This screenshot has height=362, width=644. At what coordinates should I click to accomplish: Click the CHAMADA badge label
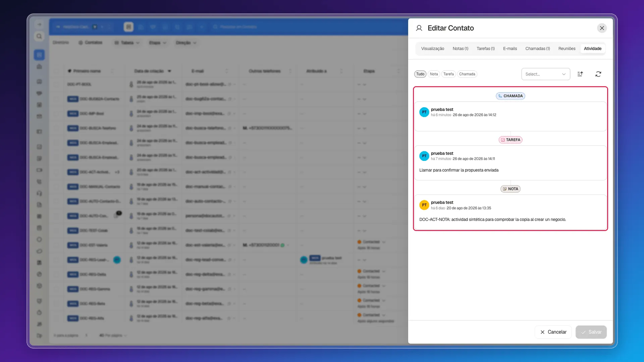point(510,96)
